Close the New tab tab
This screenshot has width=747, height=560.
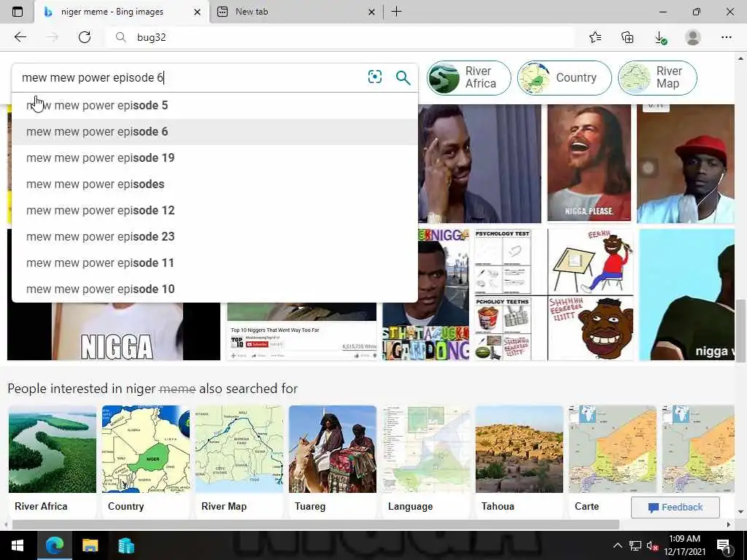point(371,12)
